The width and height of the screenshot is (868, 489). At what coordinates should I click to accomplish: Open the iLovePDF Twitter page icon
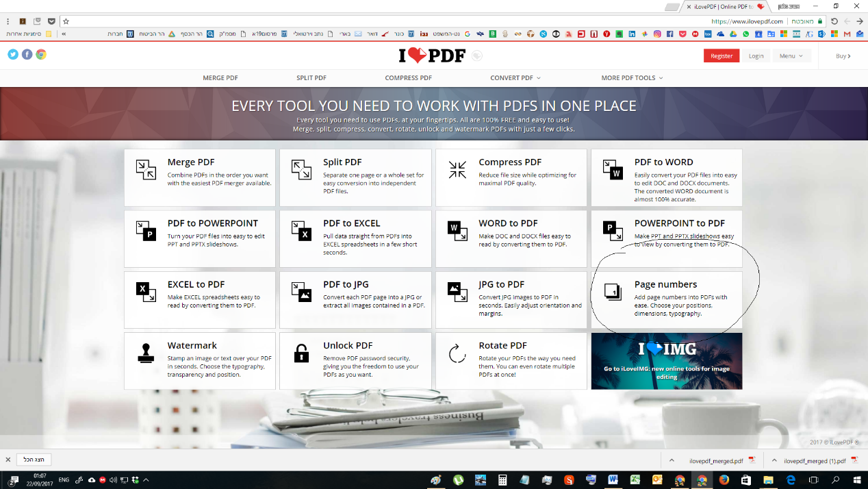pyautogui.click(x=13, y=55)
